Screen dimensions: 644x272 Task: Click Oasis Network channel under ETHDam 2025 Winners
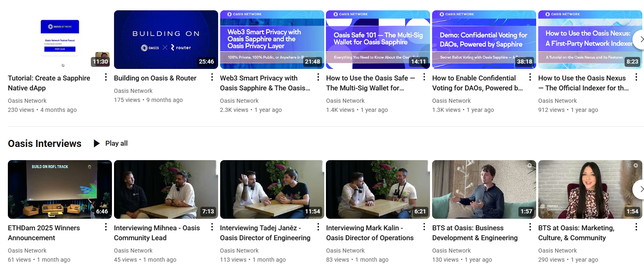tap(27, 251)
